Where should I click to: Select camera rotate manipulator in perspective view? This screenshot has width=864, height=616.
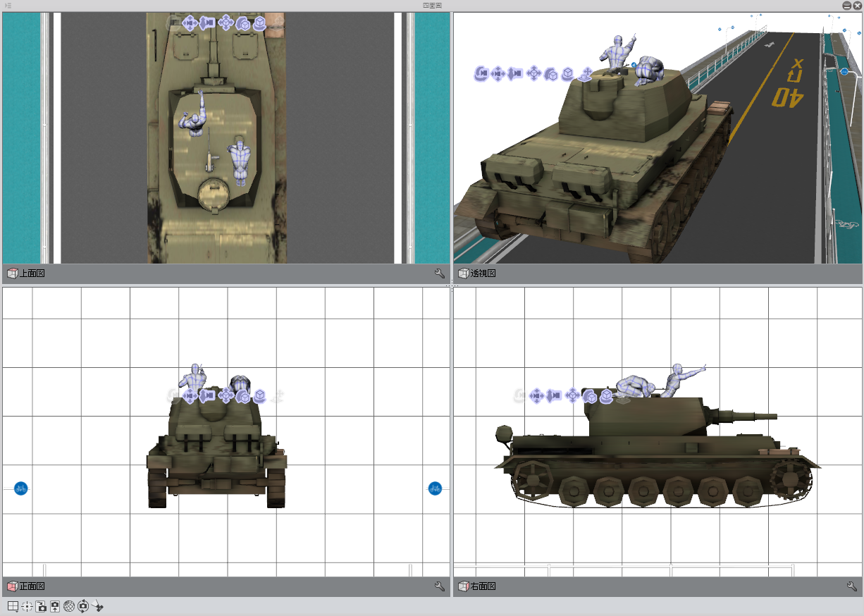coord(481,73)
